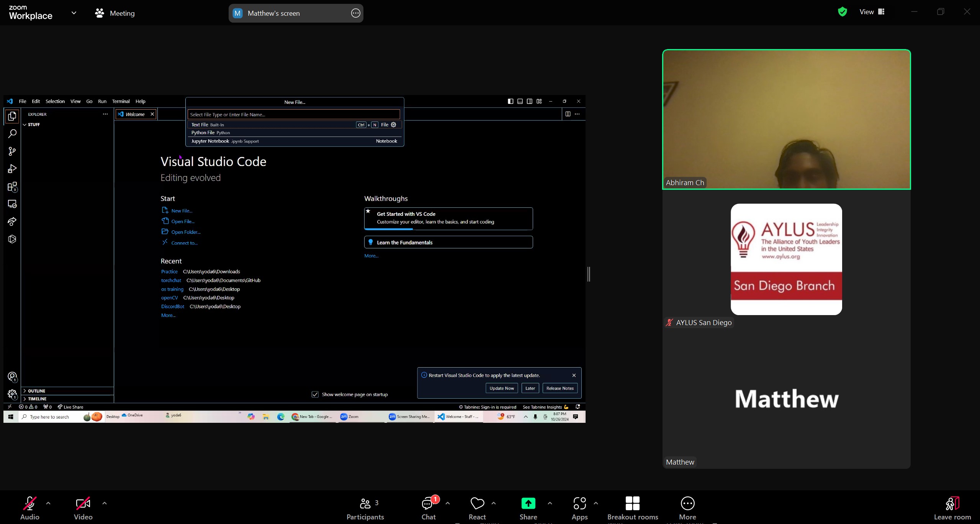The width and height of the screenshot is (980, 524).
Task: Start video with Zoom Video button
Action: click(x=83, y=508)
